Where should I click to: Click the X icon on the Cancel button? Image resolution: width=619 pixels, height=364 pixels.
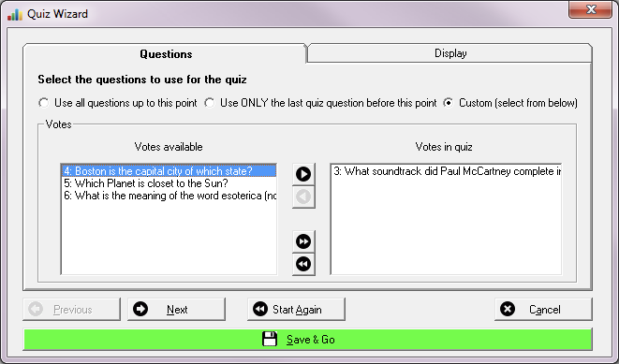tap(508, 309)
